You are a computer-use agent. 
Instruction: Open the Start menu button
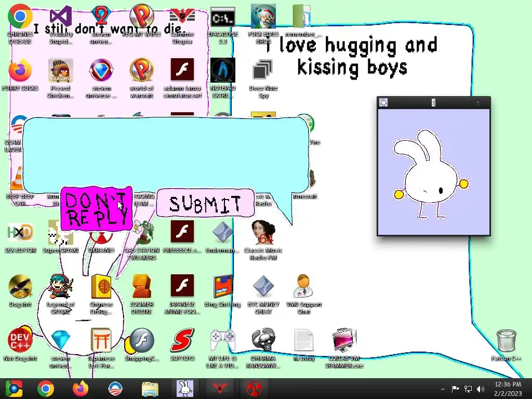[x=14, y=389]
